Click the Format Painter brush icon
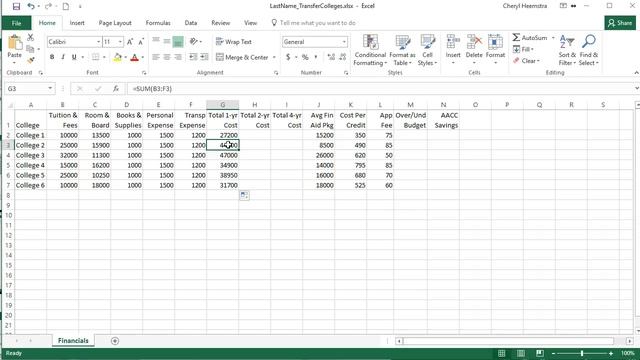The image size is (640, 360). click(x=31, y=60)
